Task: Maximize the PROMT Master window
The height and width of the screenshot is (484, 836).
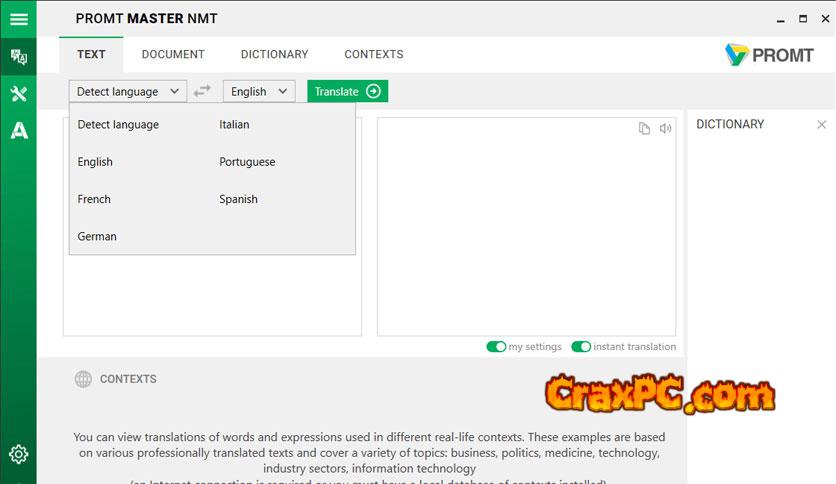Action: 803,19
